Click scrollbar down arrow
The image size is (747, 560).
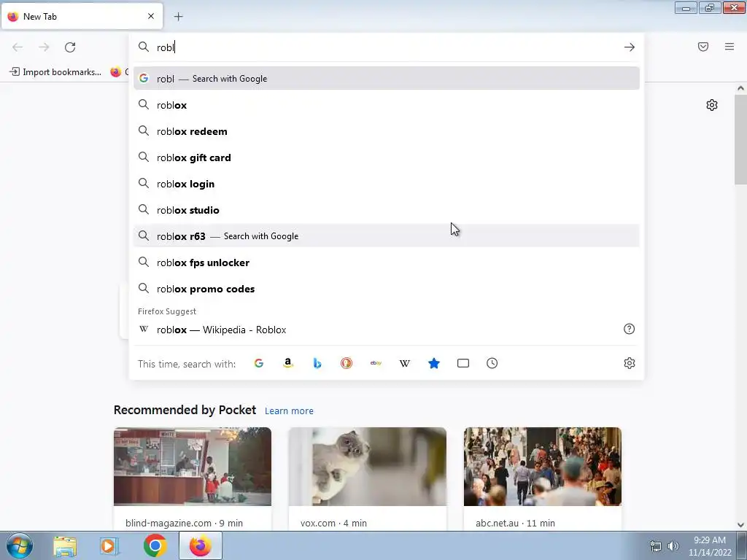click(740, 525)
